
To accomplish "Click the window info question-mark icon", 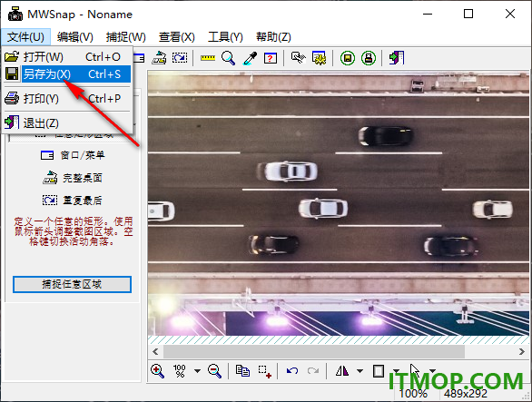I will (271, 58).
